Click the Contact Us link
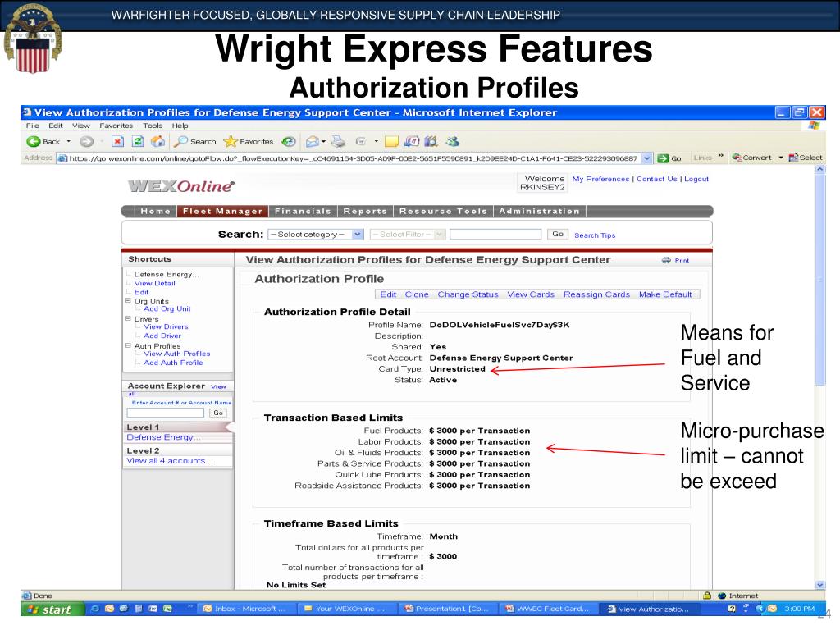840x630 pixels. [x=657, y=179]
